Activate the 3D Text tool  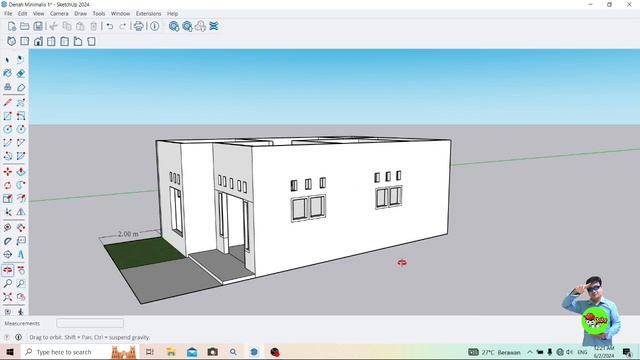20,255
